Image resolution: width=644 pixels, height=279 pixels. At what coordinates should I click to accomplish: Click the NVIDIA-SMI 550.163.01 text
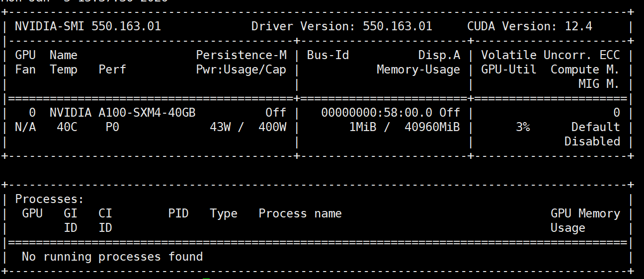pos(88,26)
